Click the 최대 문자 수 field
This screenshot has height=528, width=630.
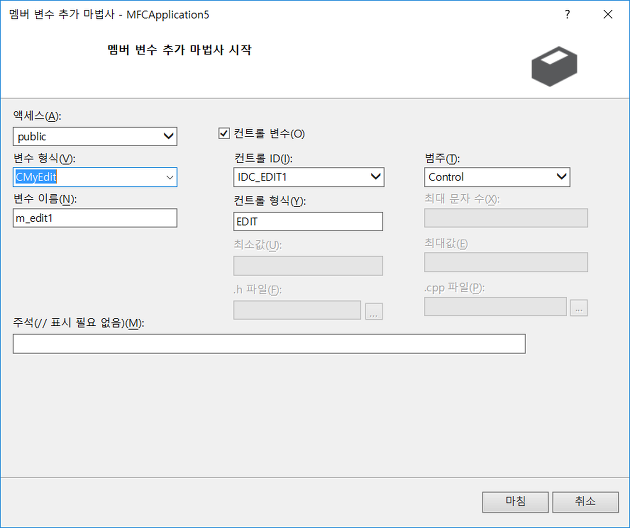click(506, 218)
